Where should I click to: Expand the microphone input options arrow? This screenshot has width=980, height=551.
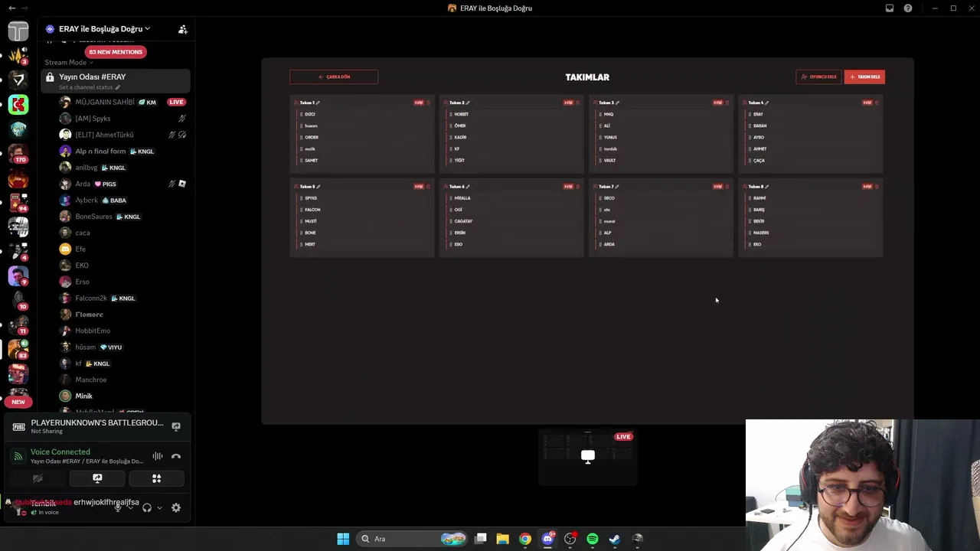click(130, 507)
